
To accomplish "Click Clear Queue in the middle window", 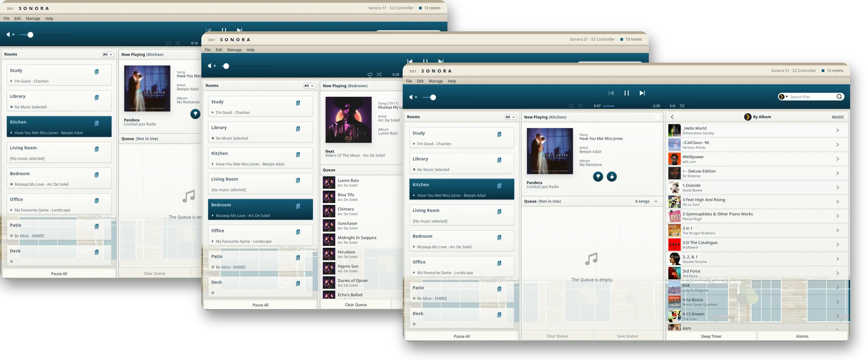I will (x=356, y=305).
